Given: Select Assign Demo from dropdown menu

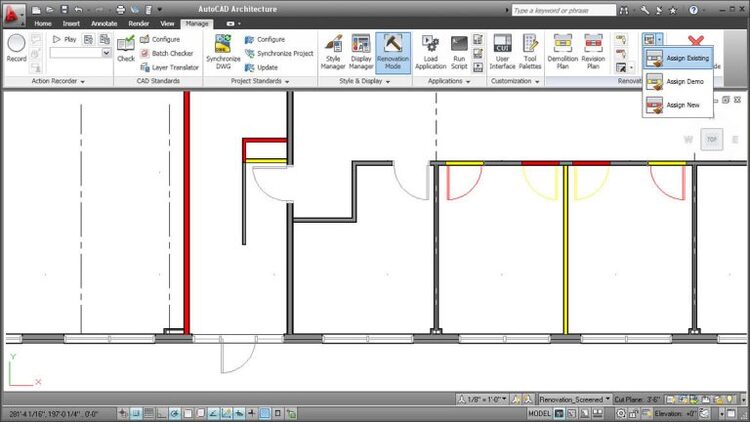Looking at the screenshot, I should 678,81.
